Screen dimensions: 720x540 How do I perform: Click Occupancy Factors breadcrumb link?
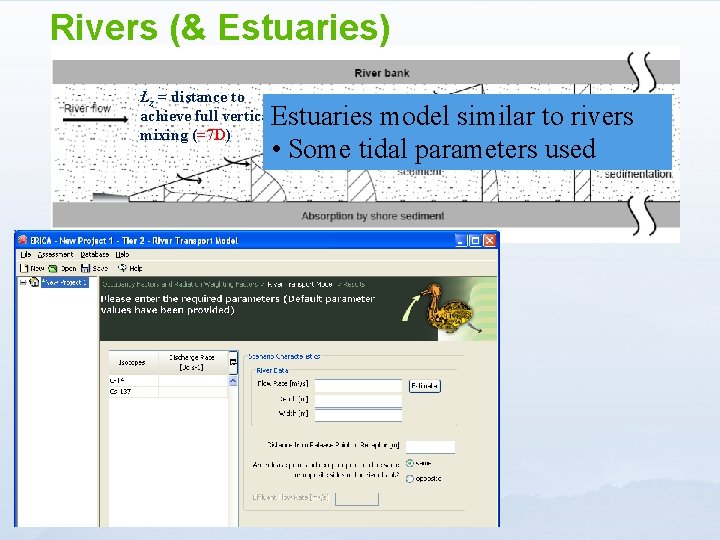click(180, 284)
